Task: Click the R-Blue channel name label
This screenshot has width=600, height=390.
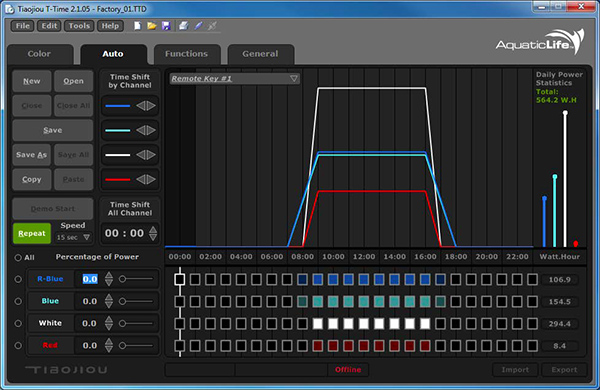Action: (50, 279)
